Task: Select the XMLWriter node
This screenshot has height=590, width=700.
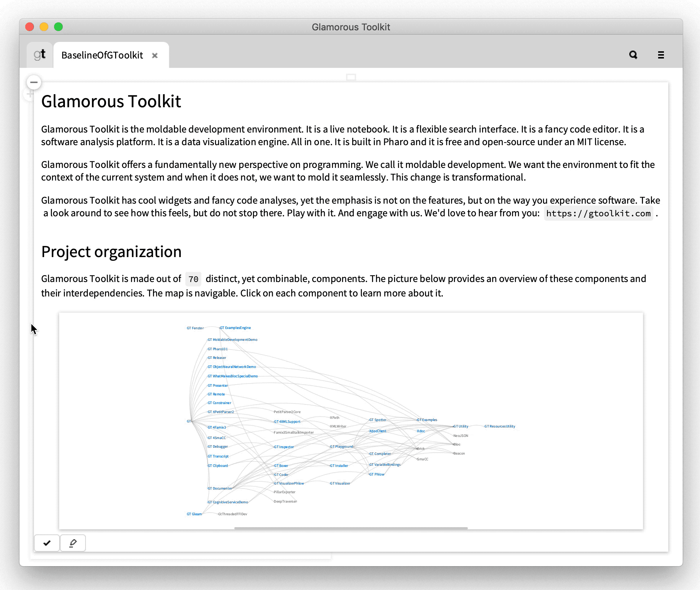Action: [338, 426]
